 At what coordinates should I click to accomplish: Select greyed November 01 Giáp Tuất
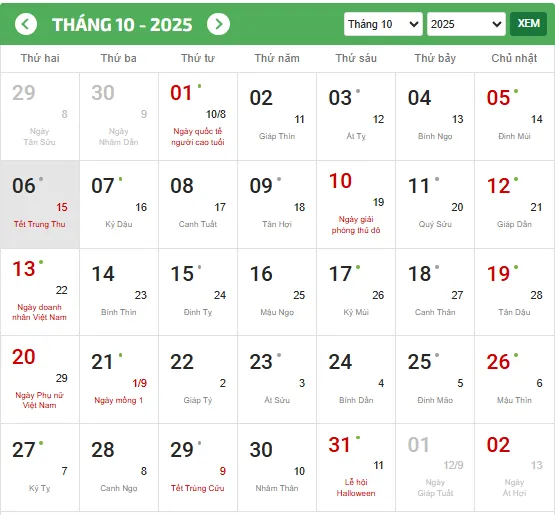(x=435, y=467)
